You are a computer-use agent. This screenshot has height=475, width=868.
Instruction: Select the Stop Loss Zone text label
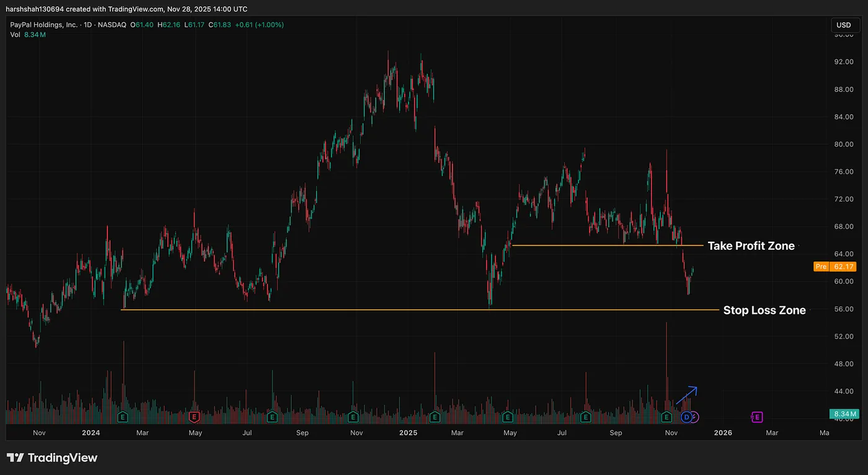[x=764, y=310]
